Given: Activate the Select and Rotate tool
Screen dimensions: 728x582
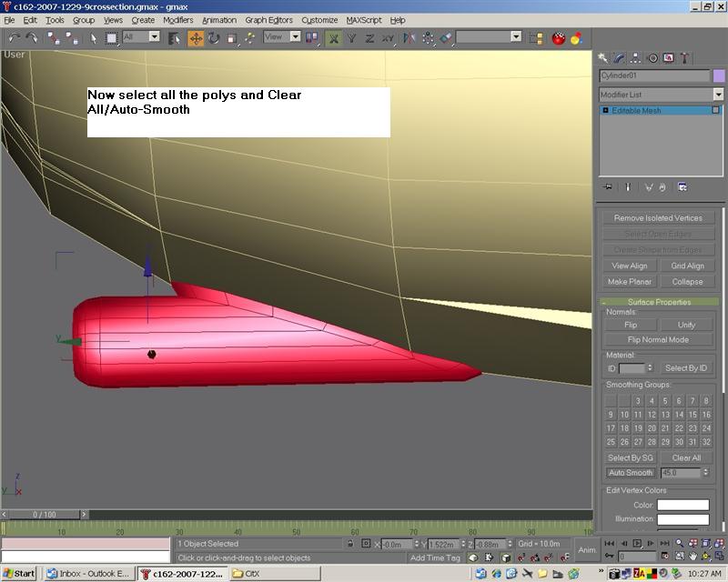Looking at the screenshot, I should [214, 38].
